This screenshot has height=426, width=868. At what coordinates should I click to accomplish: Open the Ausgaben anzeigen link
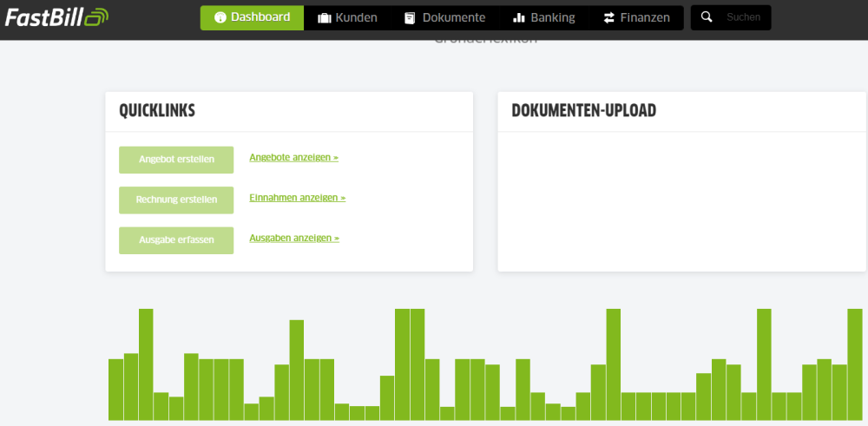coord(293,238)
